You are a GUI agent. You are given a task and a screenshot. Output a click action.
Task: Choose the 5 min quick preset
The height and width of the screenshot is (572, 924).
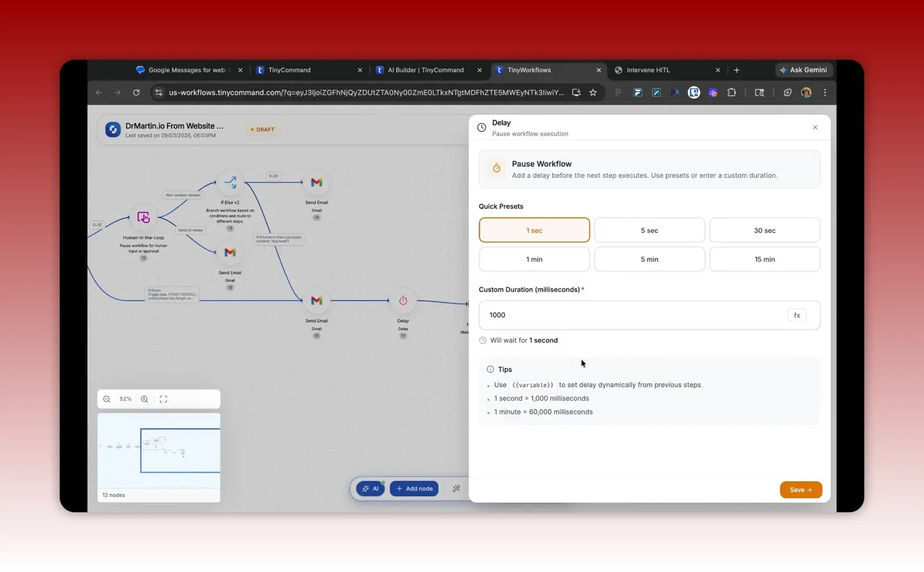pos(649,259)
